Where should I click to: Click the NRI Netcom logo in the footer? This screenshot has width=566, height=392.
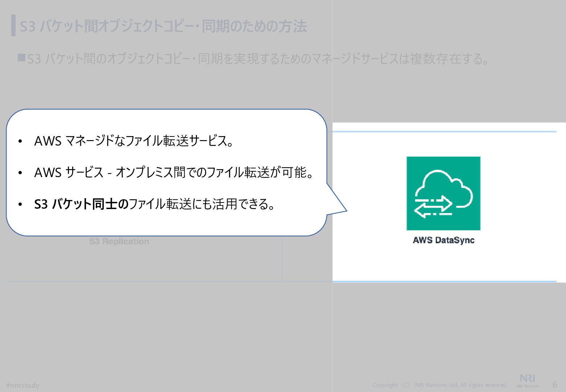tap(528, 381)
